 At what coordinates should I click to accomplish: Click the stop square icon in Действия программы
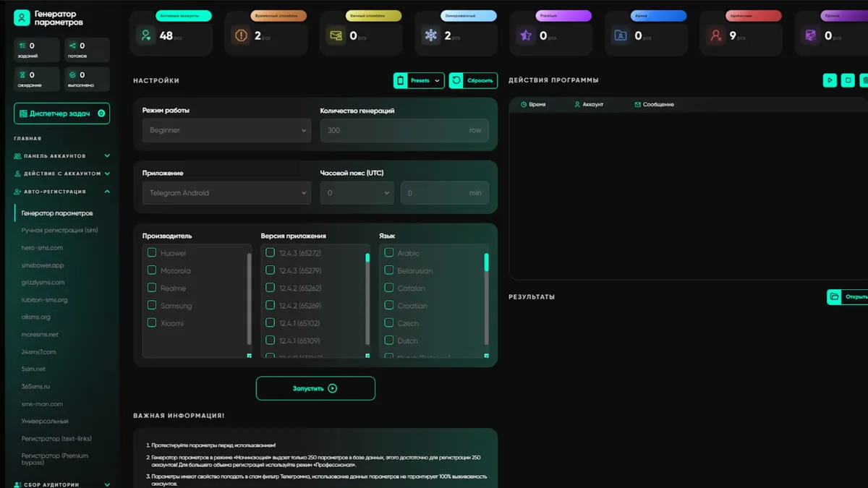(848, 80)
